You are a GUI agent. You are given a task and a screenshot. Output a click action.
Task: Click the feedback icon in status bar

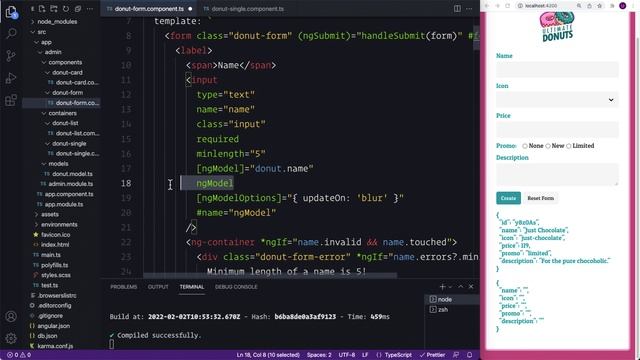pyautogui.click(x=456, y=355)
